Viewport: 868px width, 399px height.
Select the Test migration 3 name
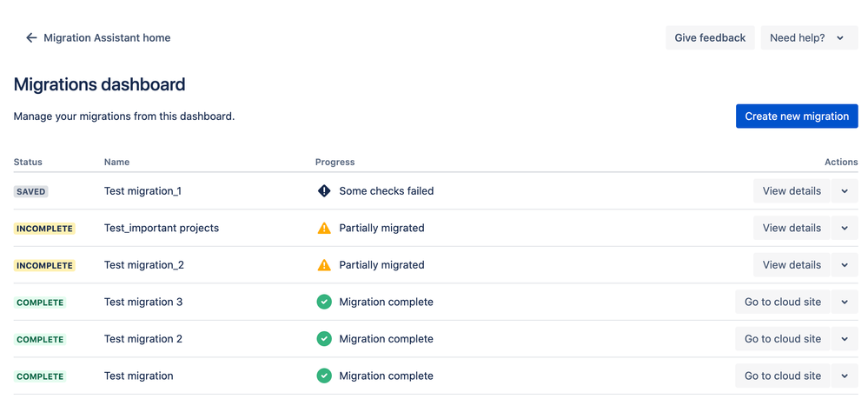pos(143,302)
